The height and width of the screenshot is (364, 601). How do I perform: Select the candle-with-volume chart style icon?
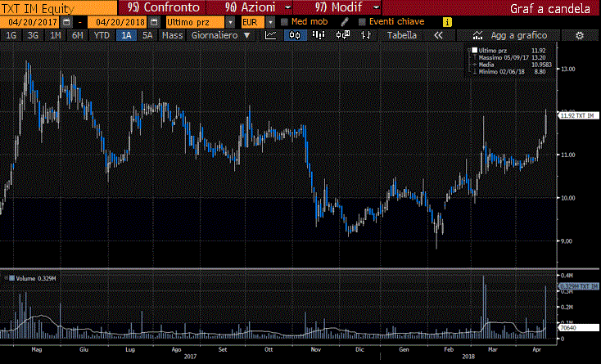(x=342, y=36)
